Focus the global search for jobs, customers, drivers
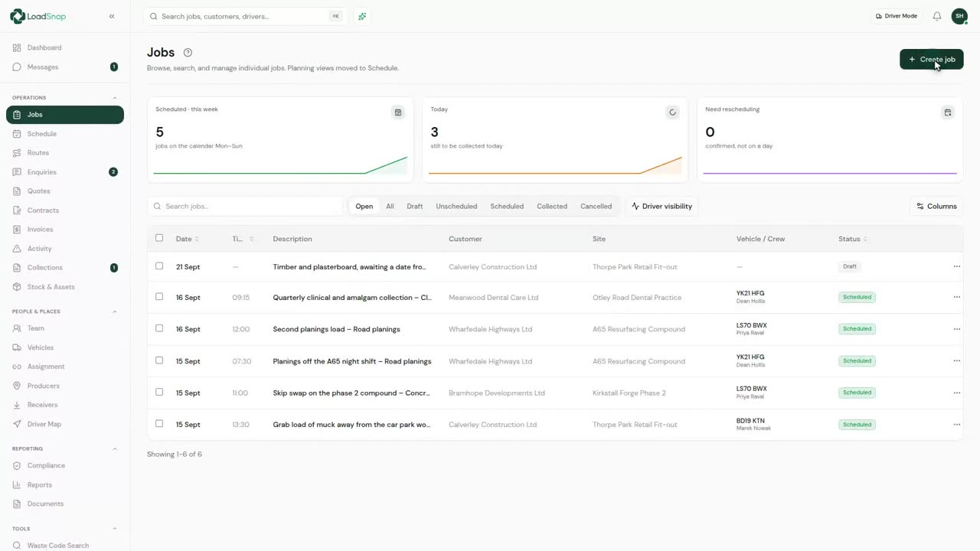 click(x=245, y=16)
